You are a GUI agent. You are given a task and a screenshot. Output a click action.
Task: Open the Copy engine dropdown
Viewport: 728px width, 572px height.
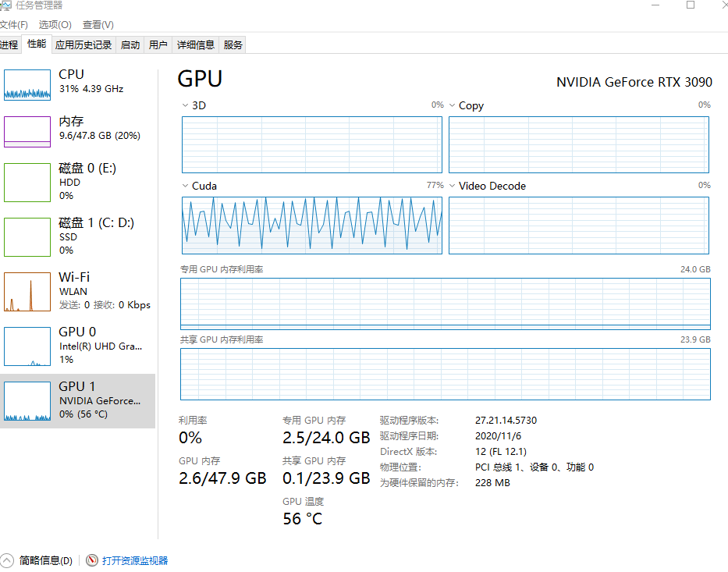[x=451, y=105]
